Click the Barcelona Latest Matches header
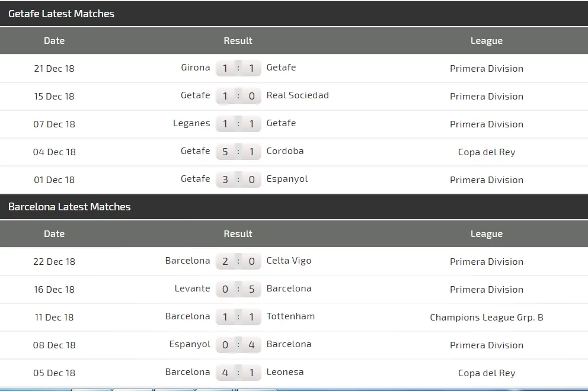This screenshot has height=391, width=588. pos(69,207)
